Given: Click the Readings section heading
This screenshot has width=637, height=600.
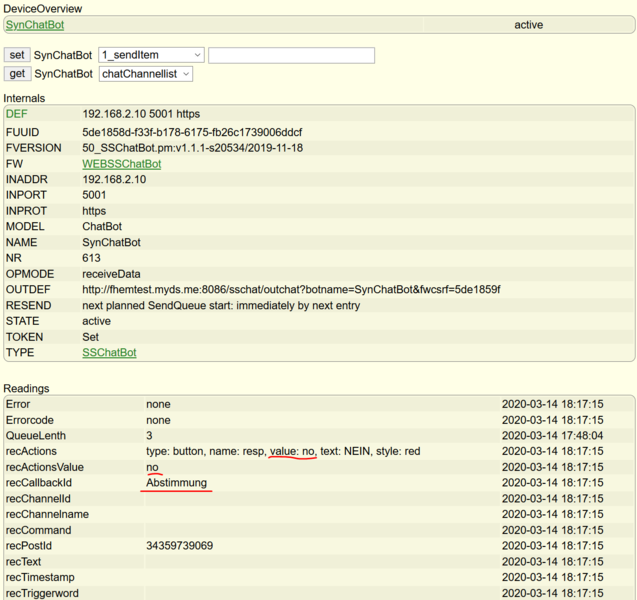Looking at the screenshot, I should tap(27, 388).
